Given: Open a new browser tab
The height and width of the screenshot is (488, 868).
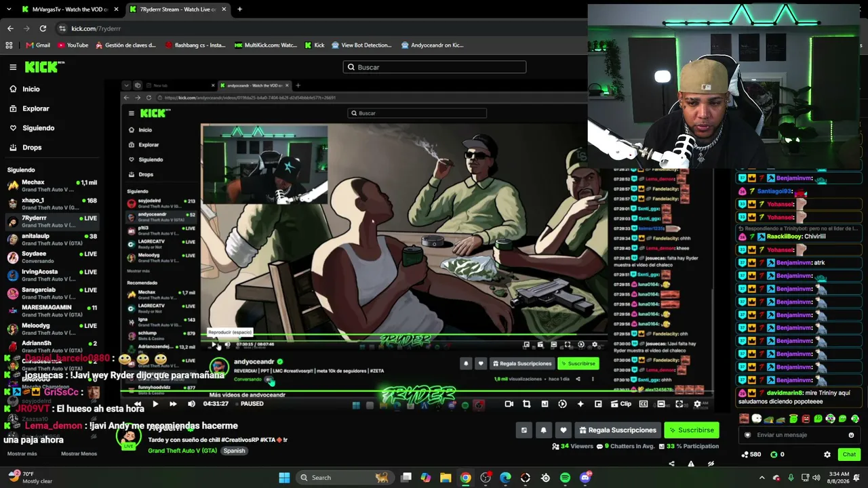Looking at the screenshot, I should (x=239, y=9).
